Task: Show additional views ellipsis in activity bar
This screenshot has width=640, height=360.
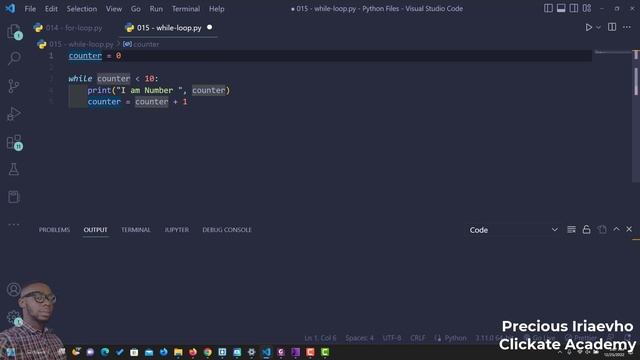Action: coord(13,224)
